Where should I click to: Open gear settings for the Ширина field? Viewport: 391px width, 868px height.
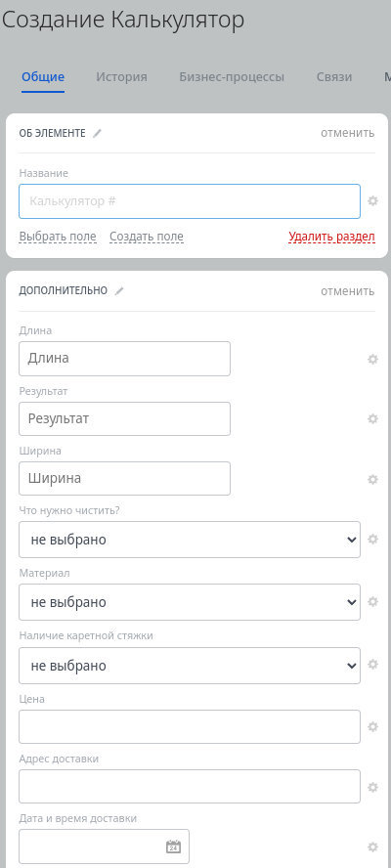click(x=372, y=479)
